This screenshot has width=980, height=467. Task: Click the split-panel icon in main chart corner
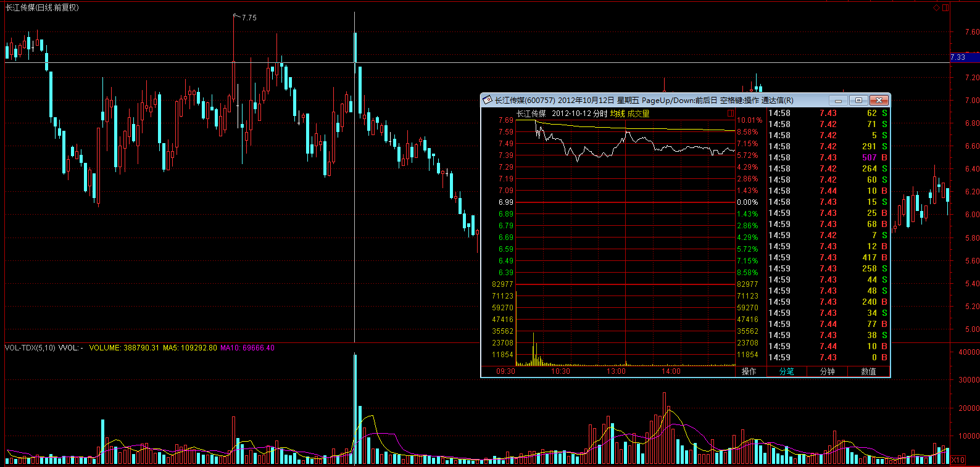[945, 7]
